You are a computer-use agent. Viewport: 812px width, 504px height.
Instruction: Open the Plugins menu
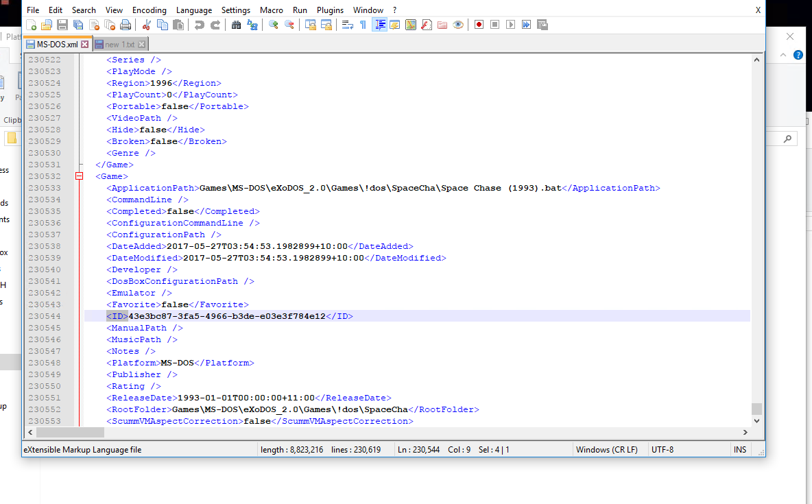330,10
